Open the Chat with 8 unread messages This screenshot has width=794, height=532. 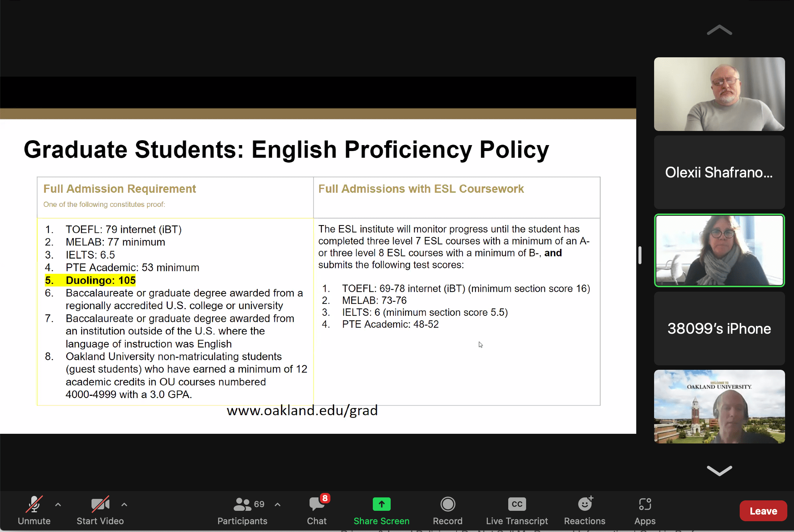pyautogui.click(x=317, y=510)
